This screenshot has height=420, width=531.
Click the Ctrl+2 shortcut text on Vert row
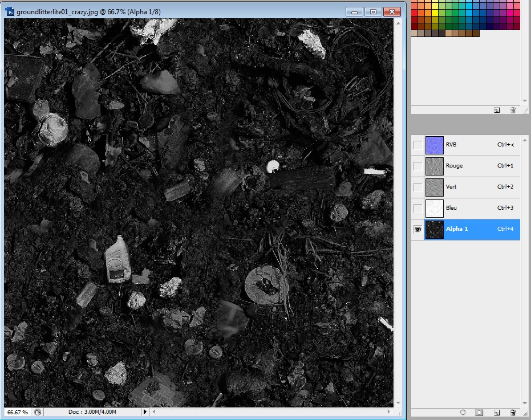[x=505, y=186]
